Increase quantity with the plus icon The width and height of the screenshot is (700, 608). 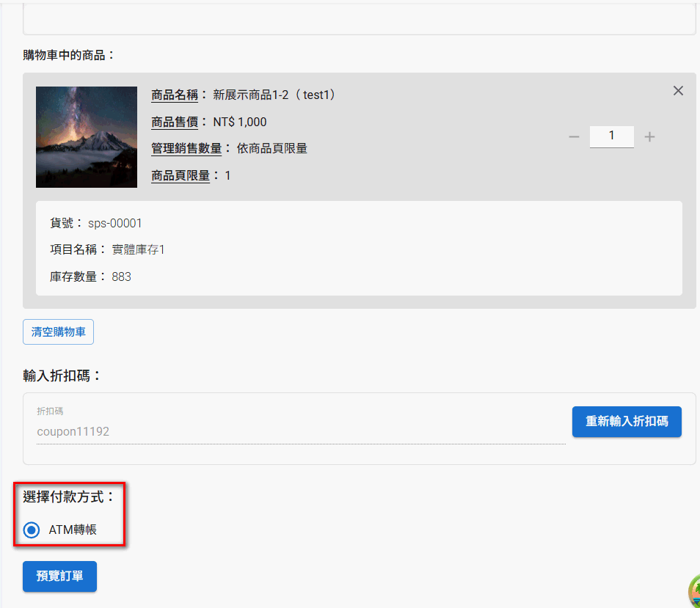(649, 137)
